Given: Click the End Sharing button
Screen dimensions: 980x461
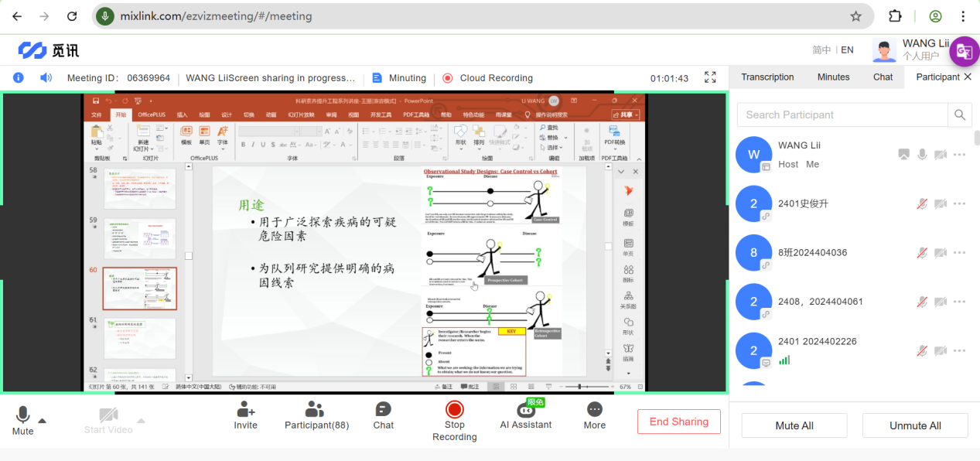Looking at the screenshot, I should click(x=678, y=422).
